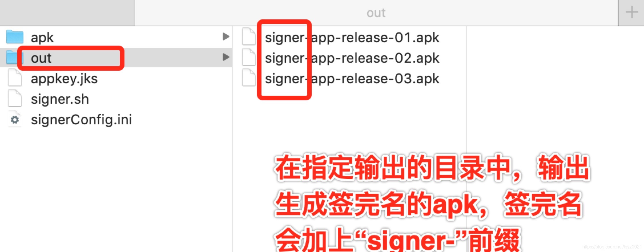The width and height of the screenshot is (644, 252).
Task: Click the signerConfig.ini gear file icon
Action: pos(15,119)
